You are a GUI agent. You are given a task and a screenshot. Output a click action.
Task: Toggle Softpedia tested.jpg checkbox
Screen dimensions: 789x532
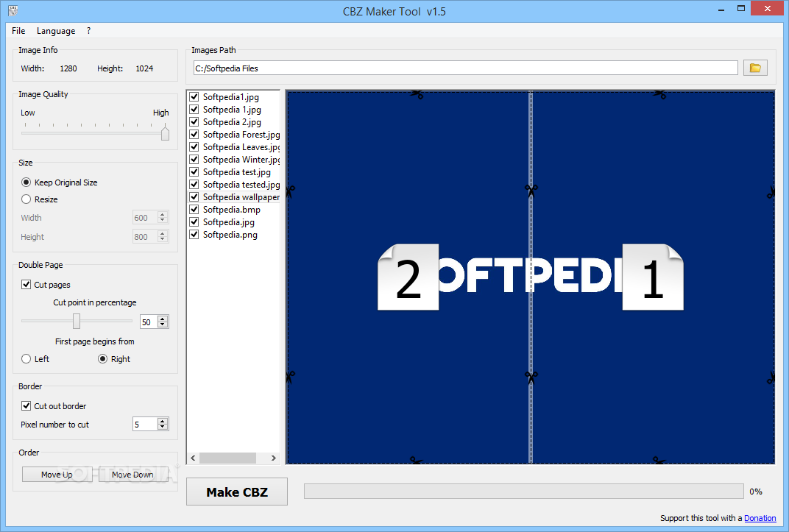click(x=194, y=185)
